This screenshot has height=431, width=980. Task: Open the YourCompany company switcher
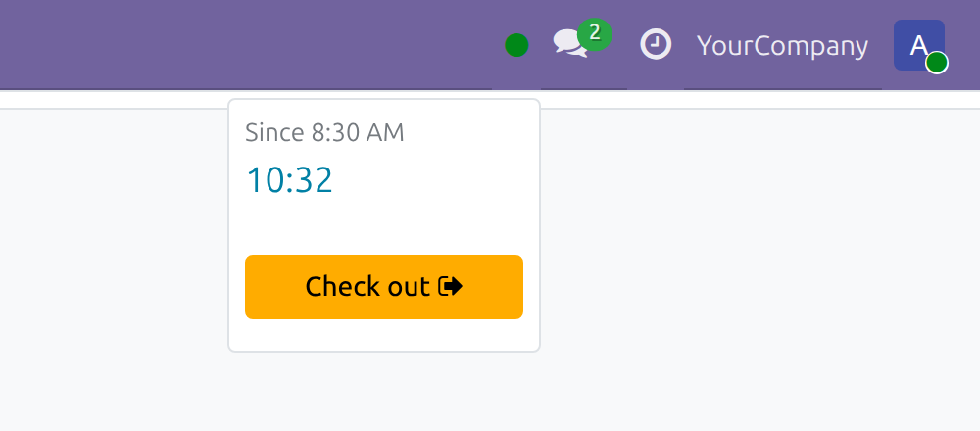[x=782, y=46]
